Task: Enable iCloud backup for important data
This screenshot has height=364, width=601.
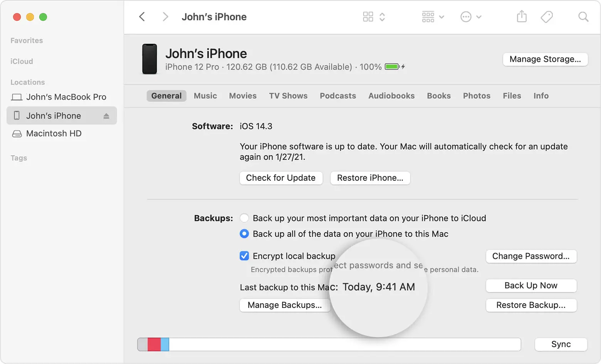Action: click(244, 218)
